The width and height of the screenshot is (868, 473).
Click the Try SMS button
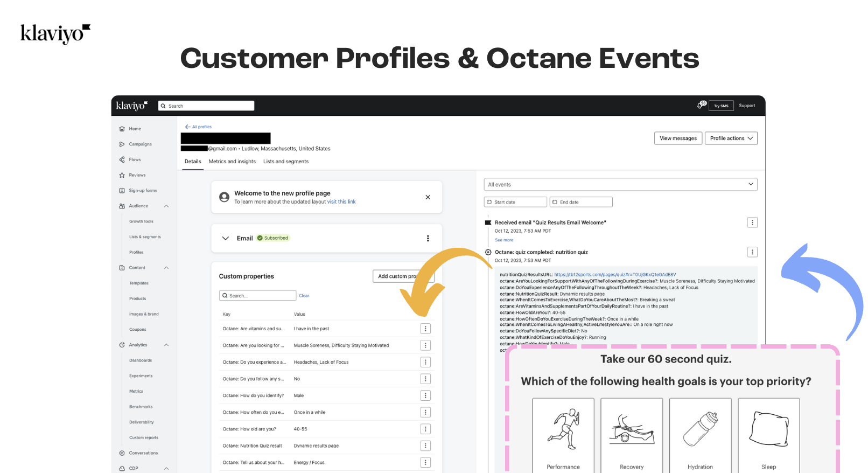tap(721, 106)
